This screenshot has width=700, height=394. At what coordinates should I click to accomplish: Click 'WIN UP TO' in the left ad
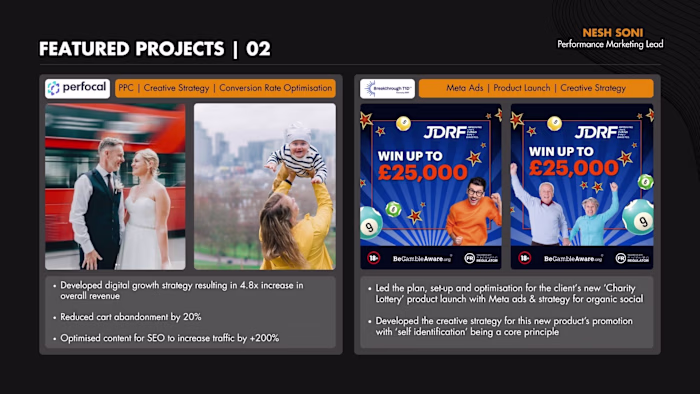point(410,156)
